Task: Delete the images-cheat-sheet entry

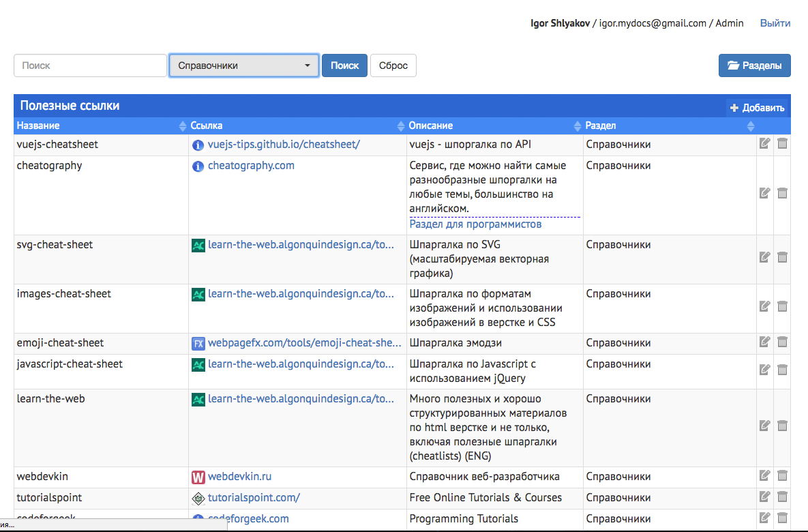Action: coord(782,306)
